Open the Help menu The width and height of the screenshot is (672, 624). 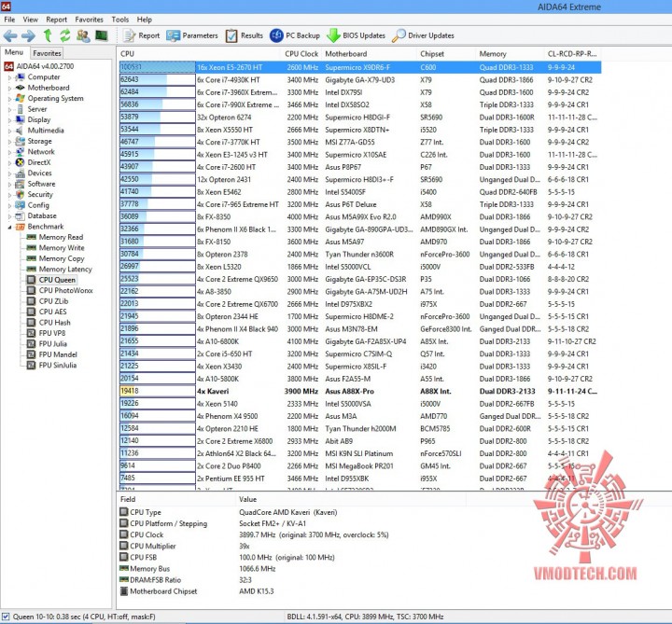[x=145, y=20]
